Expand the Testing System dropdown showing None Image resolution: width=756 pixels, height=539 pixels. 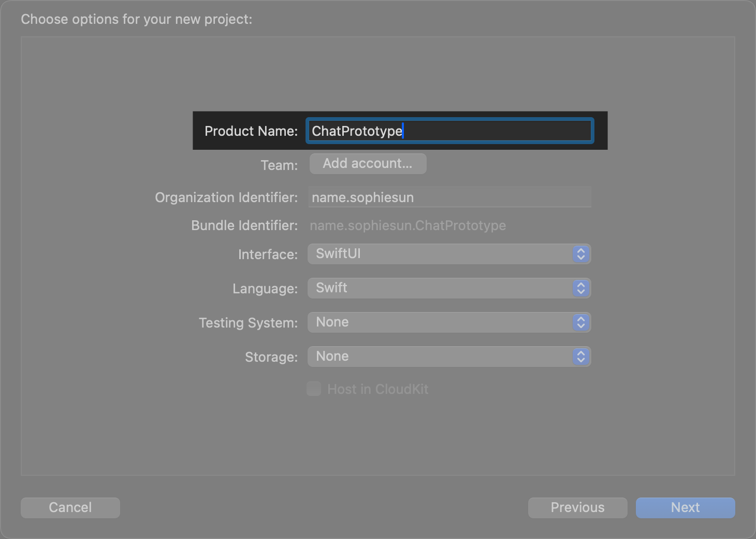440,322
